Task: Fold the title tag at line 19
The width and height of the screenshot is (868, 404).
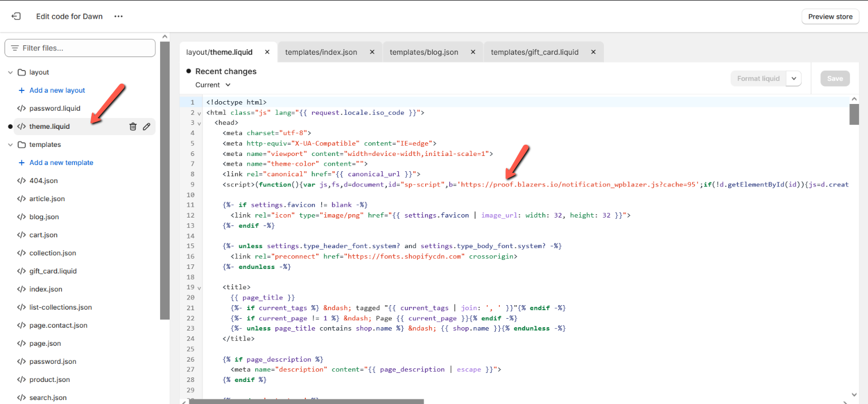Action: point(200,288)
